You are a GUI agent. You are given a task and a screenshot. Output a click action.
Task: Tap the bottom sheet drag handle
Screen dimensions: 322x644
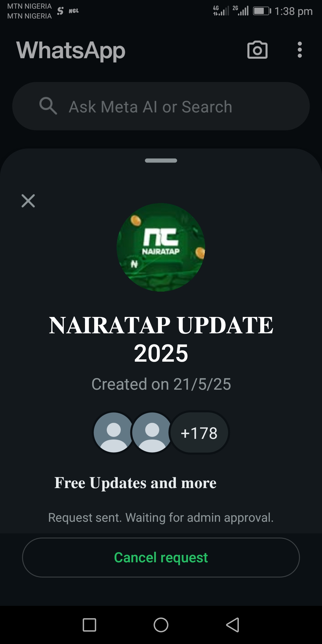pos(161,160)
